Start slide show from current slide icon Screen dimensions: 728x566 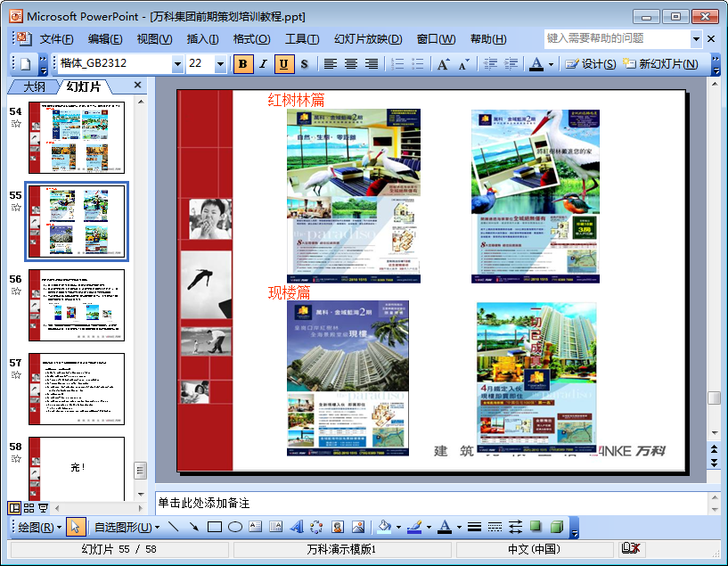pyautogui.click(x=43, y=508)
